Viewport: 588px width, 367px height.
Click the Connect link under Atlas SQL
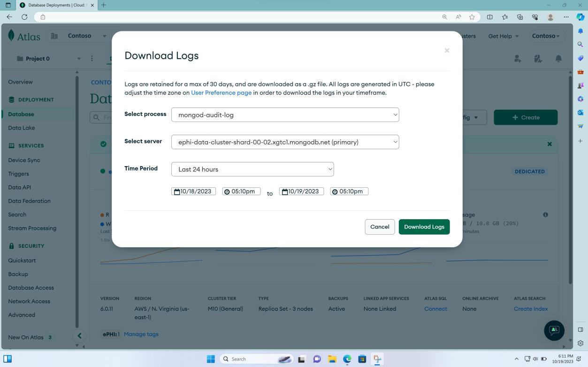click(435, 308)
